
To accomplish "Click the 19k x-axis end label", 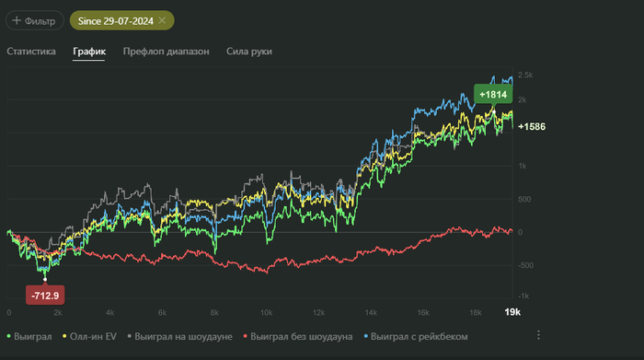I will [512, 312].
